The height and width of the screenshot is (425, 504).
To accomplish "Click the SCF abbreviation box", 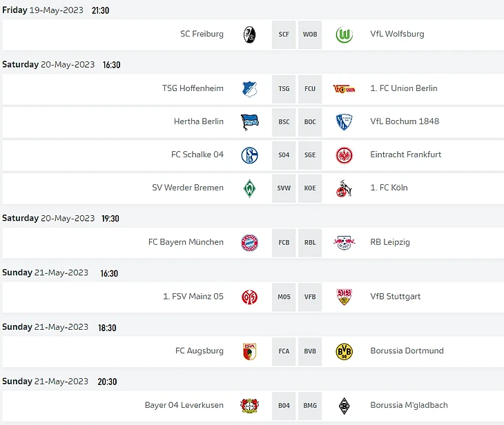I will click(284, 34).
